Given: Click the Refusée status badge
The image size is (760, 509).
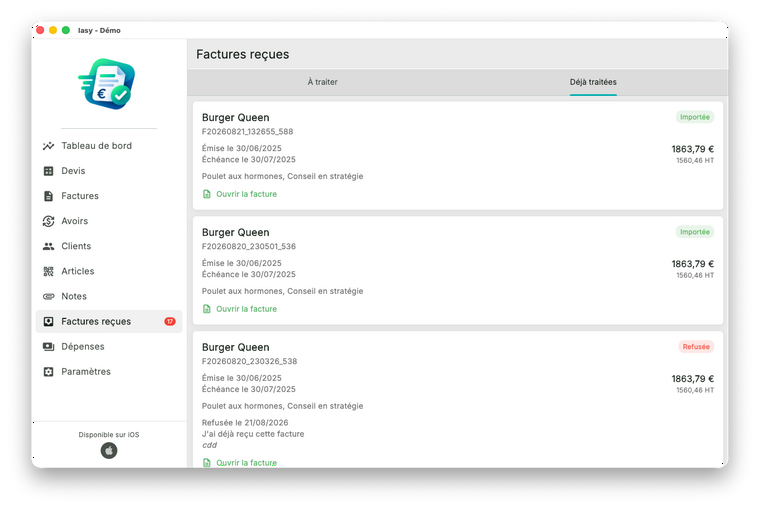Looking at the screenshot, I should [x=696, y=347].
